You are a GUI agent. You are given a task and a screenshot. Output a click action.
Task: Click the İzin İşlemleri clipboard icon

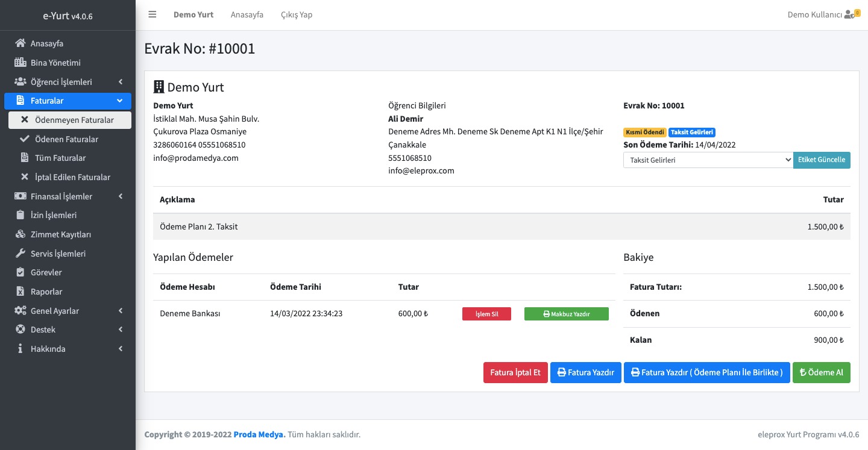20,215
